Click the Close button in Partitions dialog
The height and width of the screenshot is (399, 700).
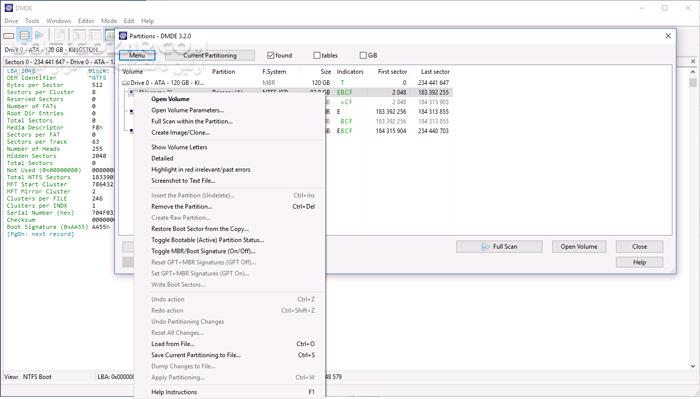639,247
